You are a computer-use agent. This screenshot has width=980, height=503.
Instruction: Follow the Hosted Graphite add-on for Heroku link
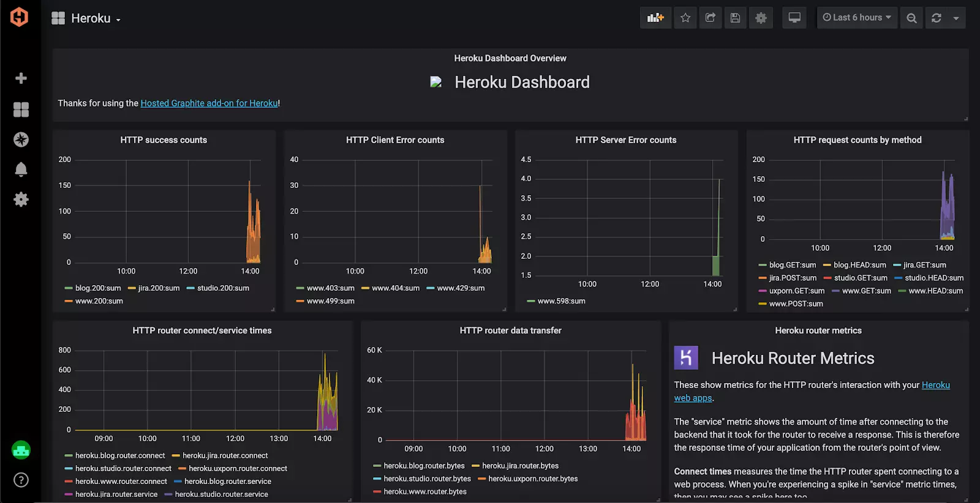[209, 103]
